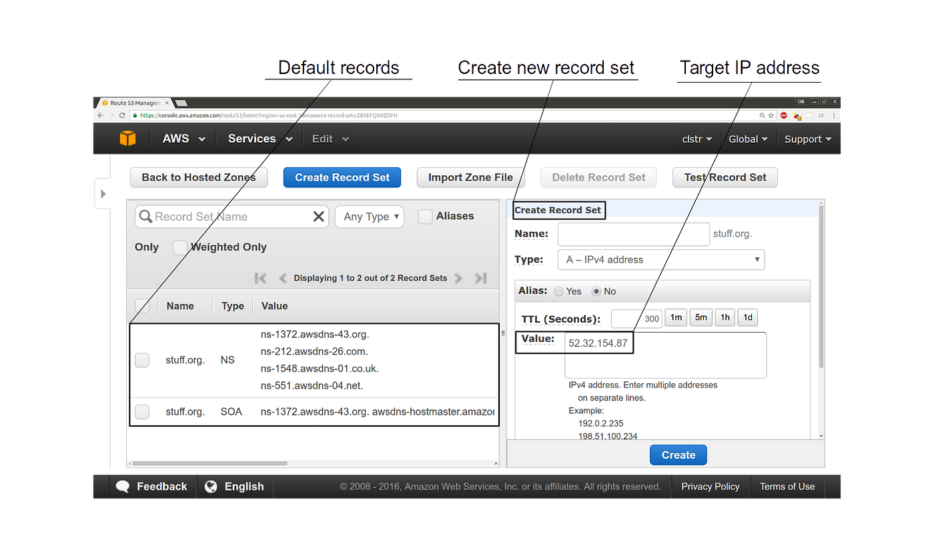Click the Feedback speech bubble icon

[123, 487]
